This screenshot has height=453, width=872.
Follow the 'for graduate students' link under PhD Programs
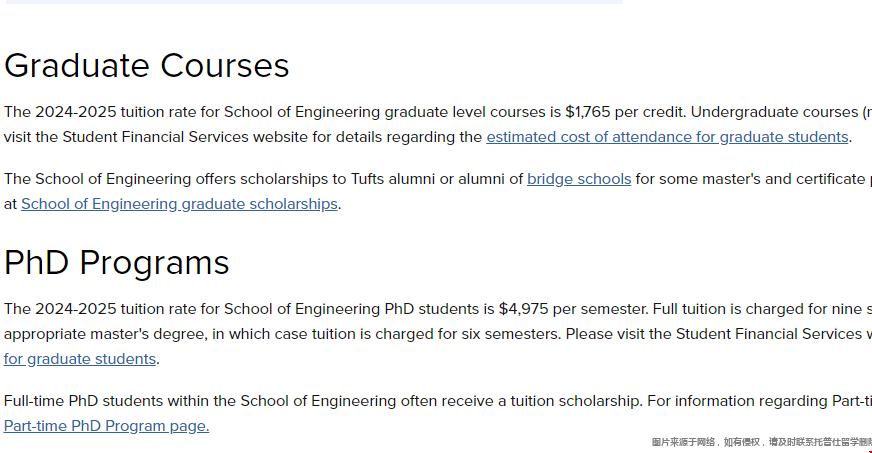tap(80, 359)
